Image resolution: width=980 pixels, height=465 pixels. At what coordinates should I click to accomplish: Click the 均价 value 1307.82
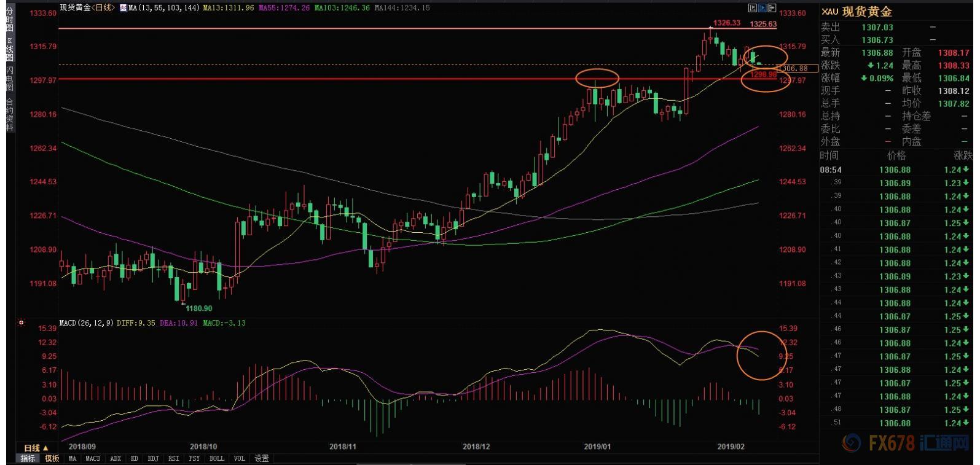[x=954, y=104]
